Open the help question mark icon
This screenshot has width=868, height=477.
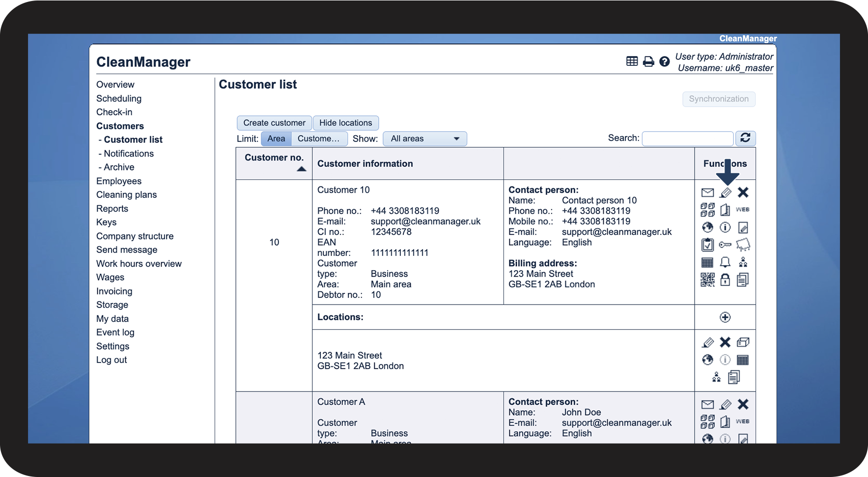point(664,61)
